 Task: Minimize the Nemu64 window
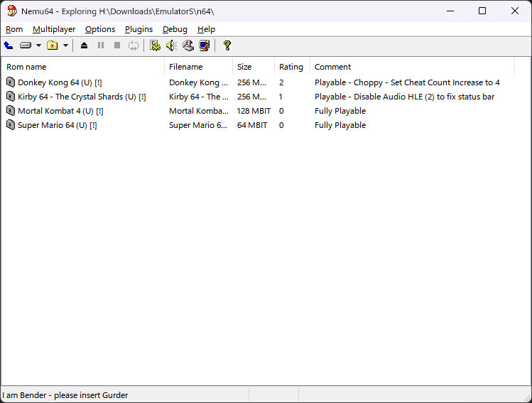tap(450, 11)
